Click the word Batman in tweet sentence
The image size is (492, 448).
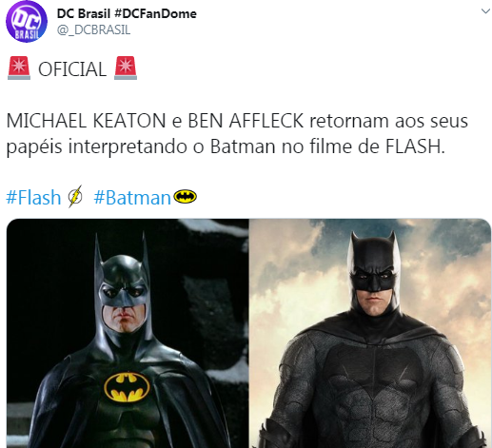tap(243, 146)
